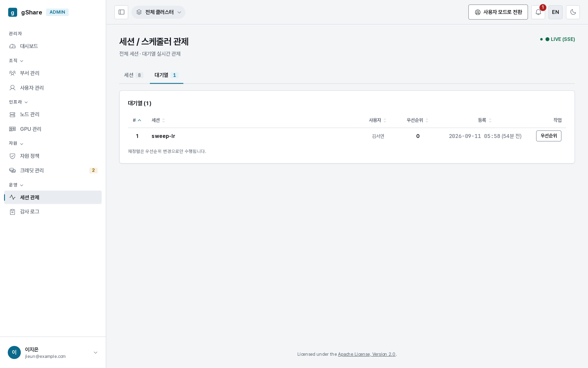Open 노드 관리 in the sidebar

tap(53, 114)
